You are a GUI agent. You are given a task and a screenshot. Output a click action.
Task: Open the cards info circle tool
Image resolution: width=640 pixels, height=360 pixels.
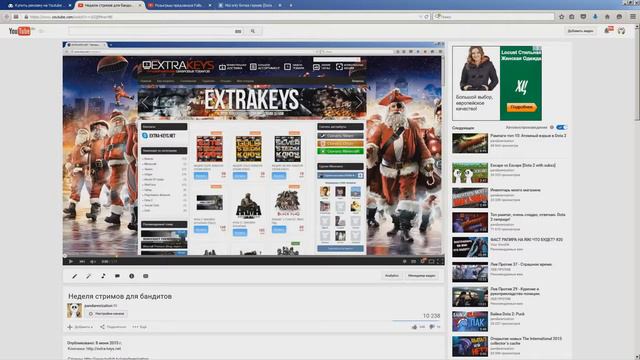pyautogui.click(x=131, y=276)
